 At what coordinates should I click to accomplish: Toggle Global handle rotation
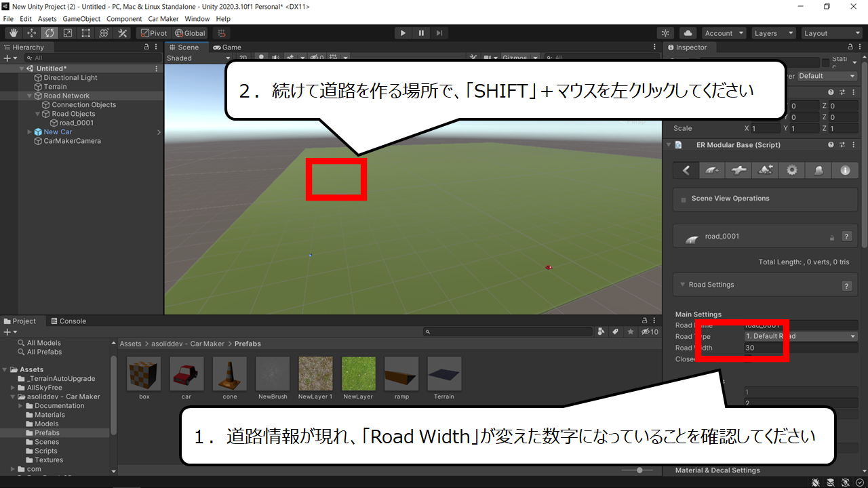click(190, 33)
